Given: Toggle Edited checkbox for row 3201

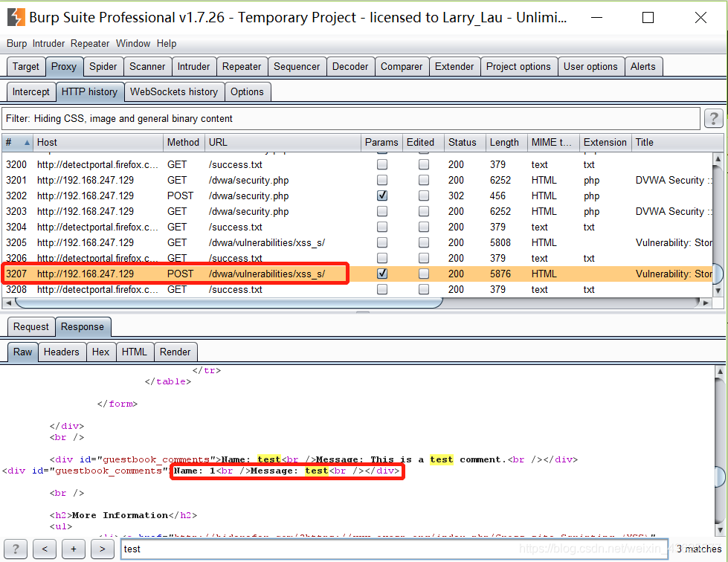Looking at the screenshot, I should click(423, 180).
